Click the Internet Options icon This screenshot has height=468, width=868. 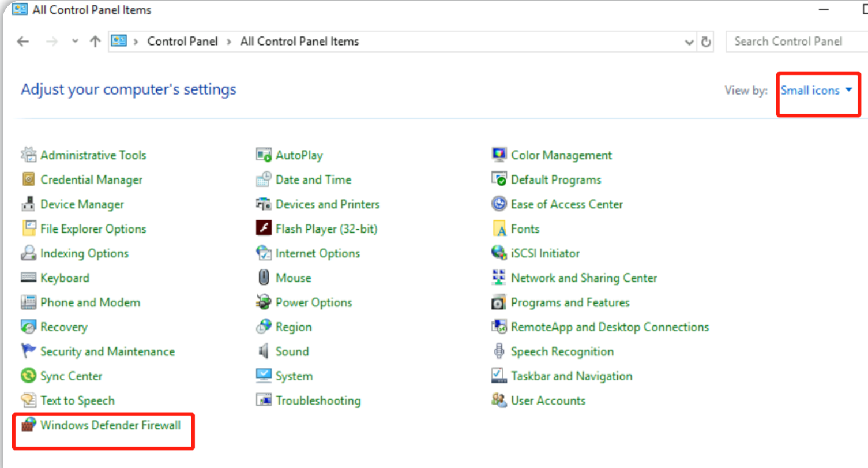point(264,253)
